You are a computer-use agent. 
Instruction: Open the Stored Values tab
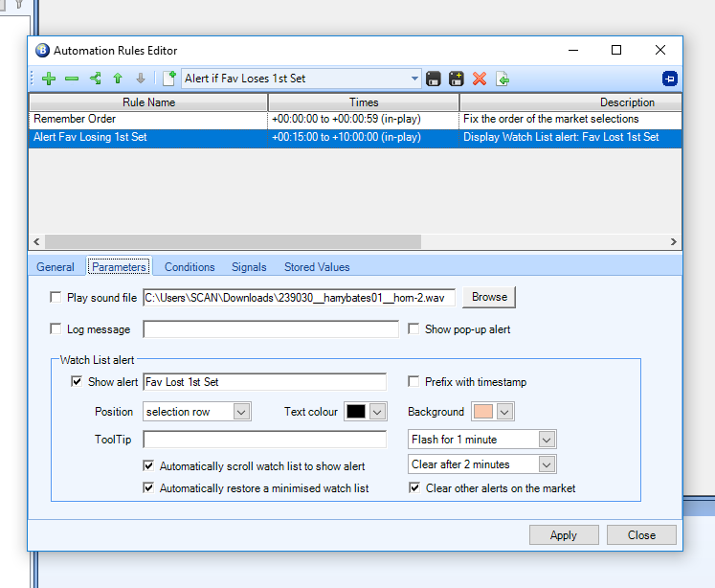[x=317, y=267]
